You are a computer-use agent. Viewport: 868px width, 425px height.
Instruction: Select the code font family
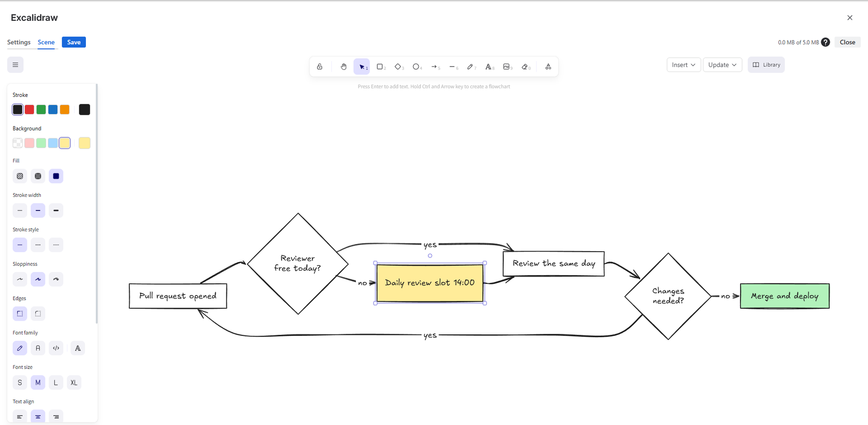tap(56, 348)
